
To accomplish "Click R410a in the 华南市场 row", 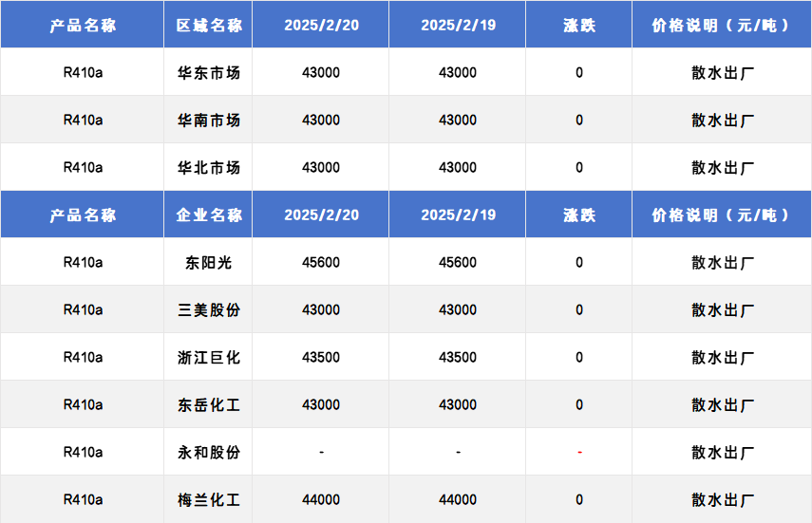I will pos(83,121).
